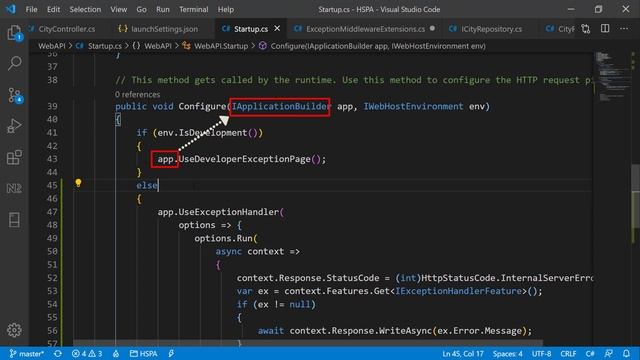Open the Help menu

point(226,9)
